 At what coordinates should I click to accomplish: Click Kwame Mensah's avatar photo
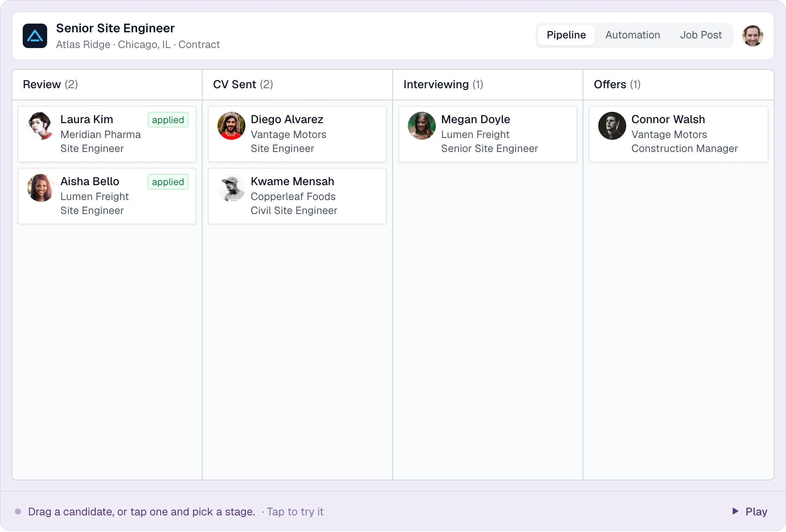(231, 188)
